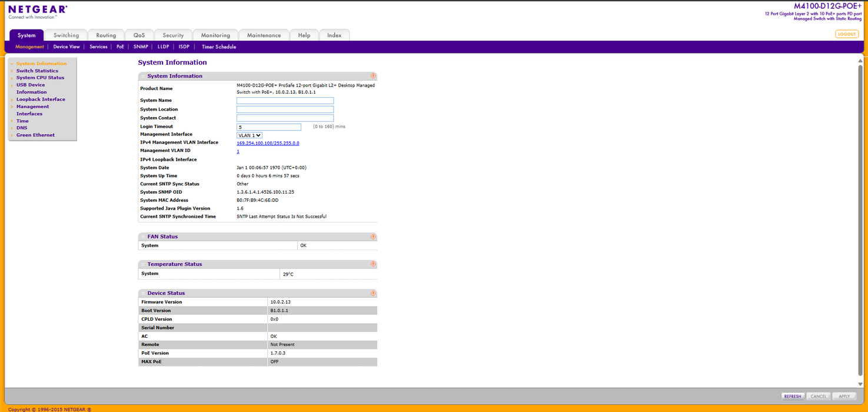The image size is (868, 412).
Task: Select the System Up Time value
Action: (268, 176)
